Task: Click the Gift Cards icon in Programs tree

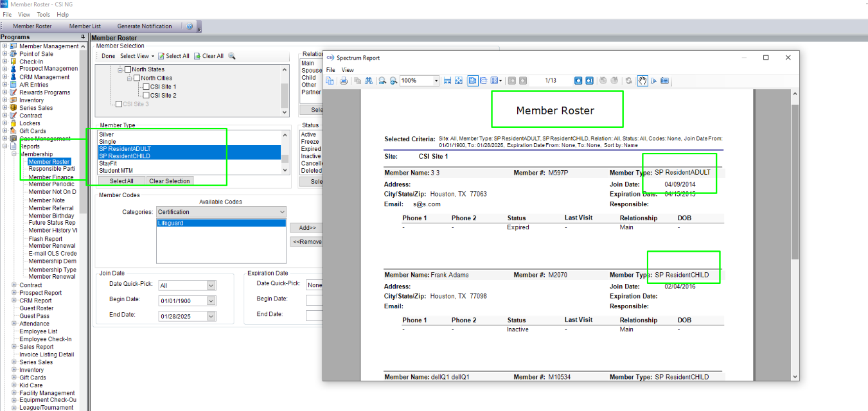Action: click(x=13, y=131)
